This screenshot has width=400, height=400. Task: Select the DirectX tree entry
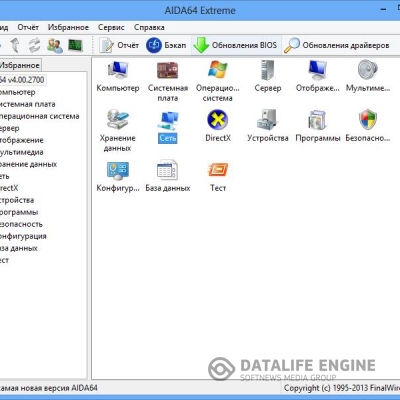coord(9,188)
